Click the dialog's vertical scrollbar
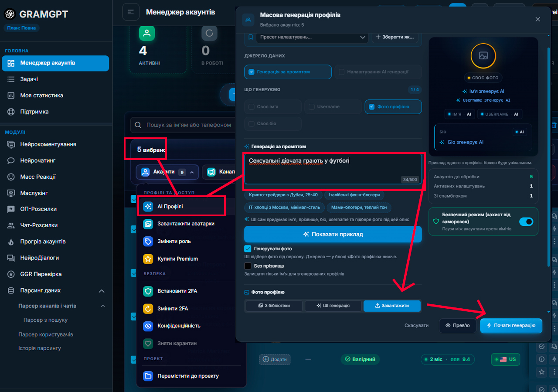The height and width of the screenshot is (392, 558). 548,157
